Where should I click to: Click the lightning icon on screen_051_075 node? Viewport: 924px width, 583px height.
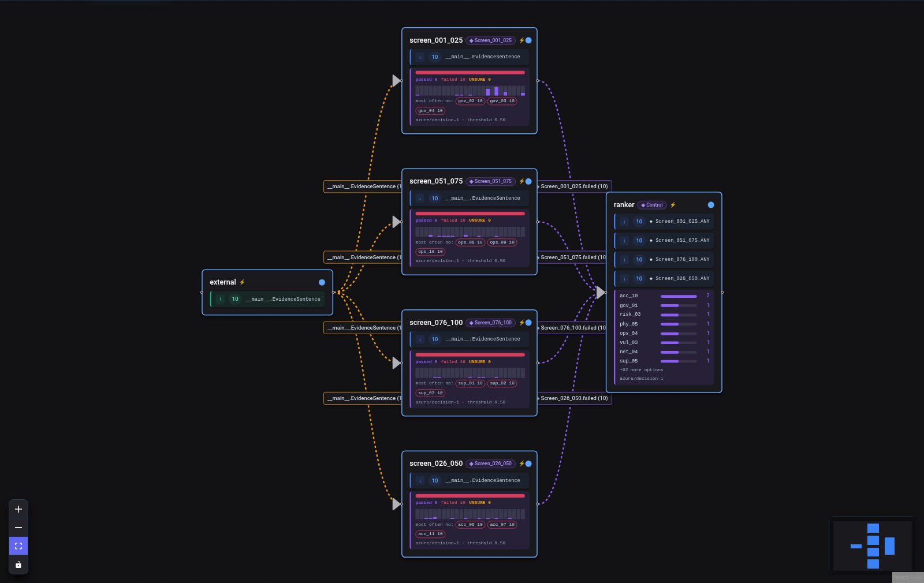521,181
